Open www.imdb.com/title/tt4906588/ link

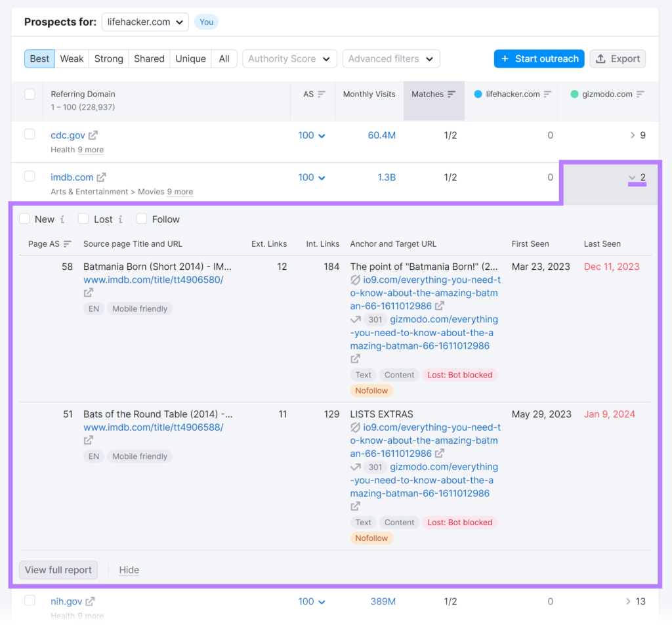[x=154, y=427]
